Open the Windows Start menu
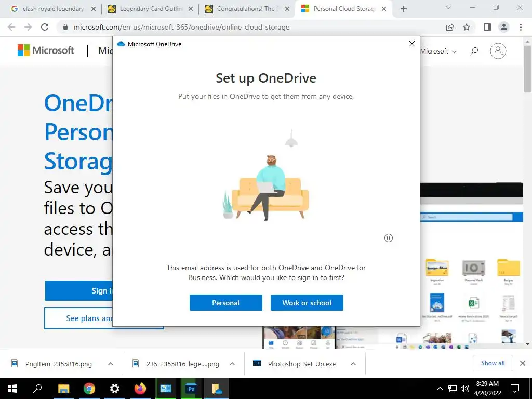This screenshot has width=532, height=399. tap(12, 389)
